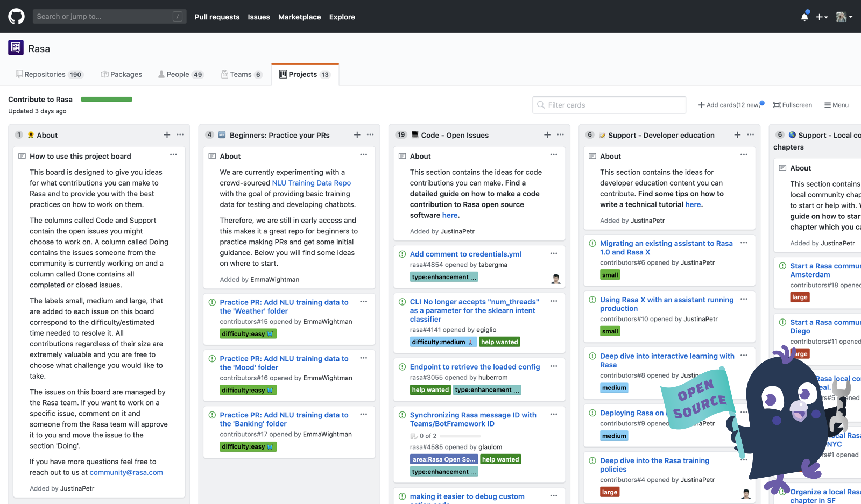Click open issue icon on 'Deploying Rasa' card
This screenshot has width=861, height=504.
(592, 413)
